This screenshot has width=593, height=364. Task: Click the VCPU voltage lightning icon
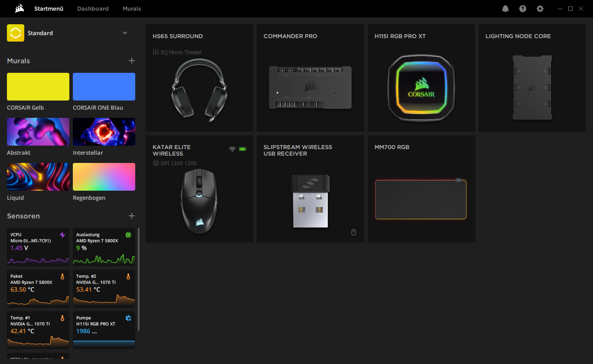pyautogui.click(x=62, y=235)
